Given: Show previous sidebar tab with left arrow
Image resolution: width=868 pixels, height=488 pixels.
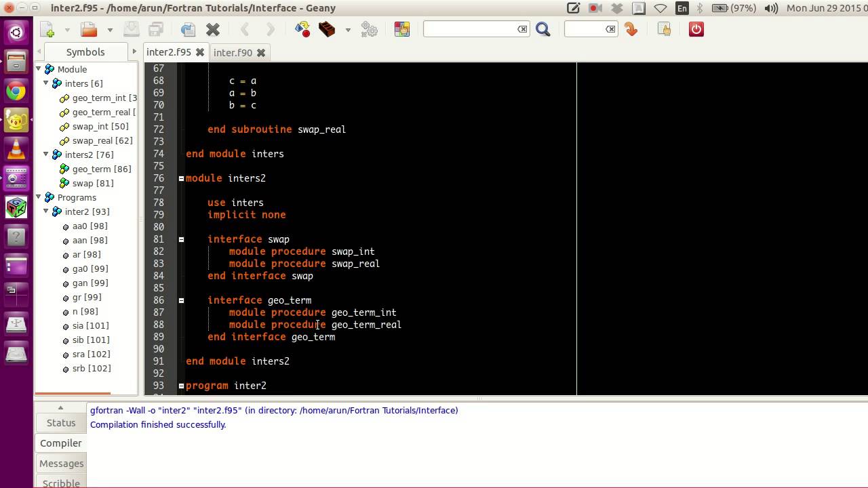Looking at the screenshot, I should 40,52.
